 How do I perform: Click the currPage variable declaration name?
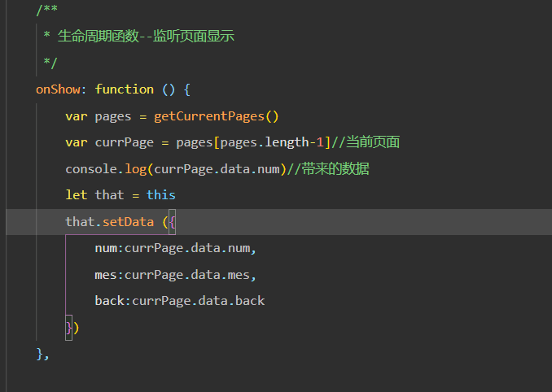point(125,143)
